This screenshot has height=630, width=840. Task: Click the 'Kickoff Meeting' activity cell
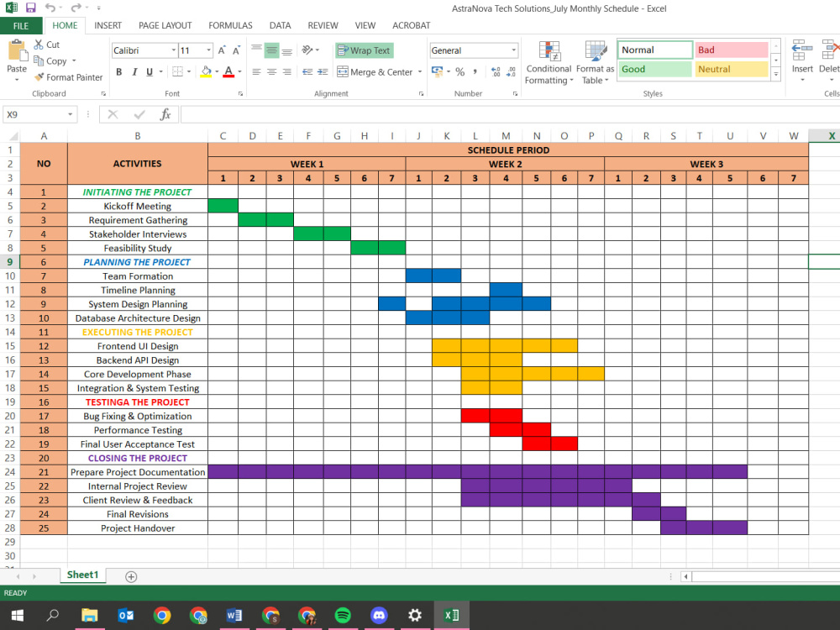pyautogui.click(x=138, y=207)
